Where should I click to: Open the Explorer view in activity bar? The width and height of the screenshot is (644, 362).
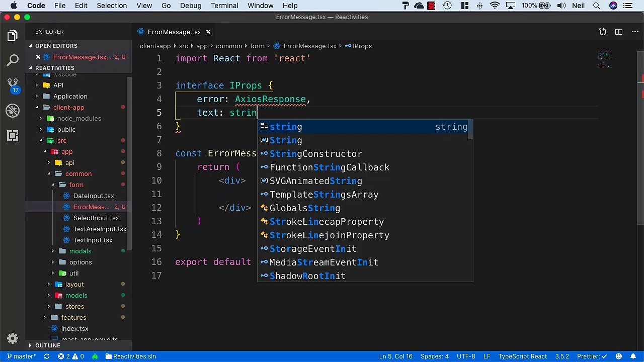click(13, 36)
